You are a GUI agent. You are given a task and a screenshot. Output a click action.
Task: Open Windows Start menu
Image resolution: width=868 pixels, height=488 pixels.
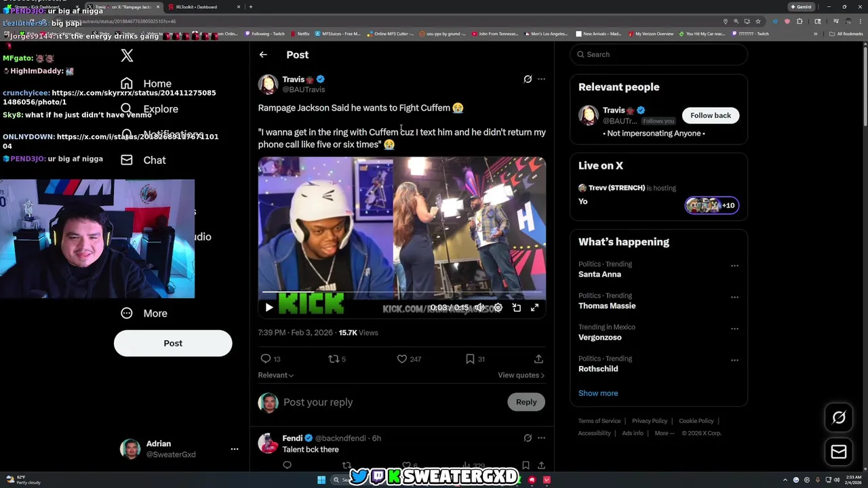(x=321, y=480)
